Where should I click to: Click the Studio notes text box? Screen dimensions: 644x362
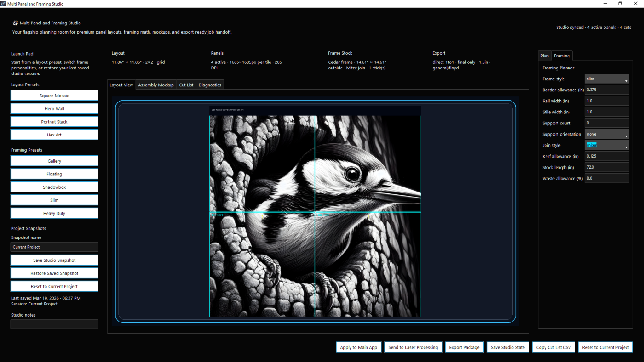point(54,324)
